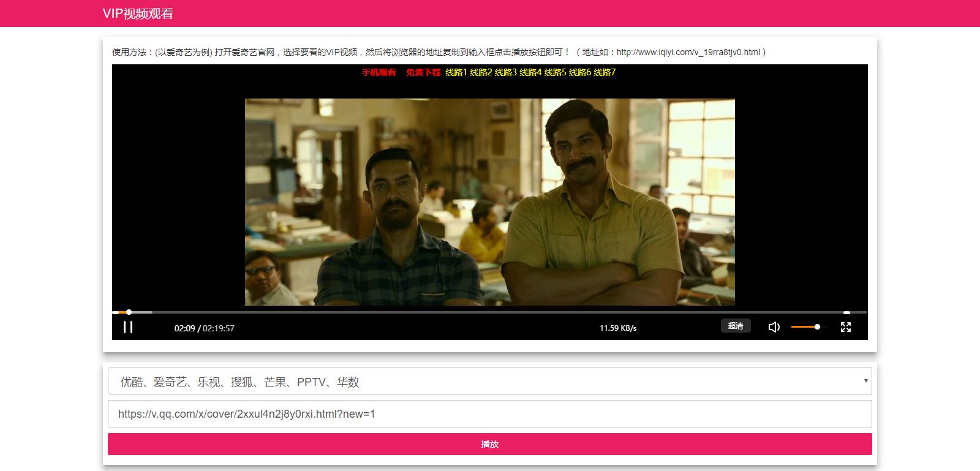Seek on the video progress bar
The width and height of the screenshot is (980, 471).
point(489,312)
